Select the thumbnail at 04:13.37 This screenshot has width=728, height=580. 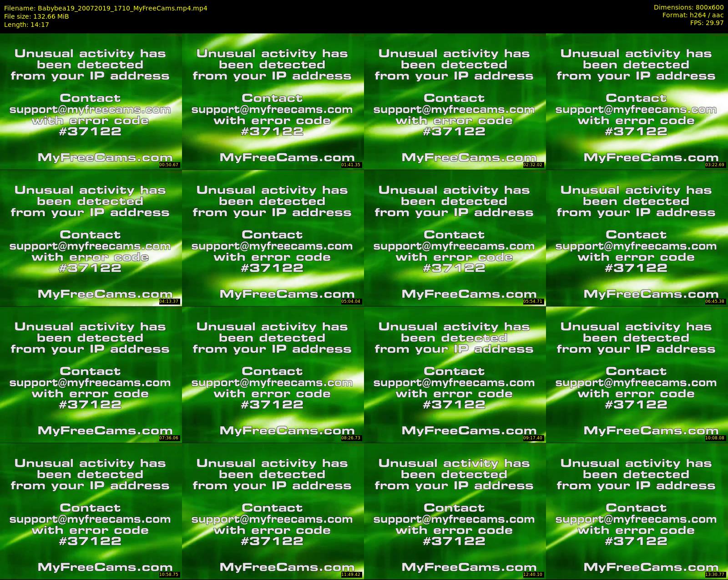pos(91,238)
